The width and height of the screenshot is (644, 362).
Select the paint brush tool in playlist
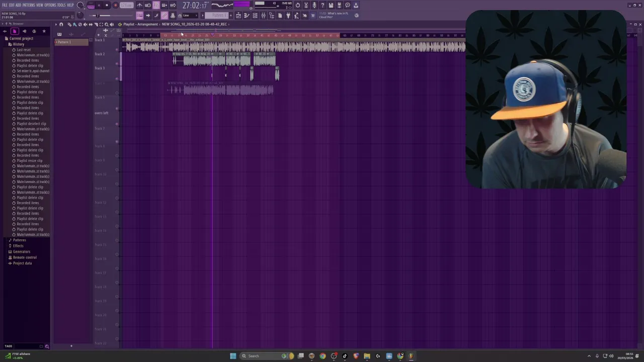click(74, 24)
